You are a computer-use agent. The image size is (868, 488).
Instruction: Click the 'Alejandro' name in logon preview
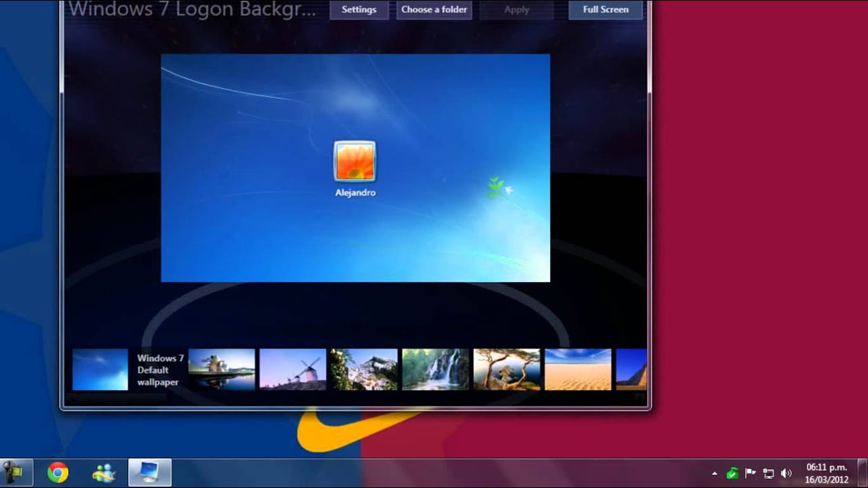(355, 192)
